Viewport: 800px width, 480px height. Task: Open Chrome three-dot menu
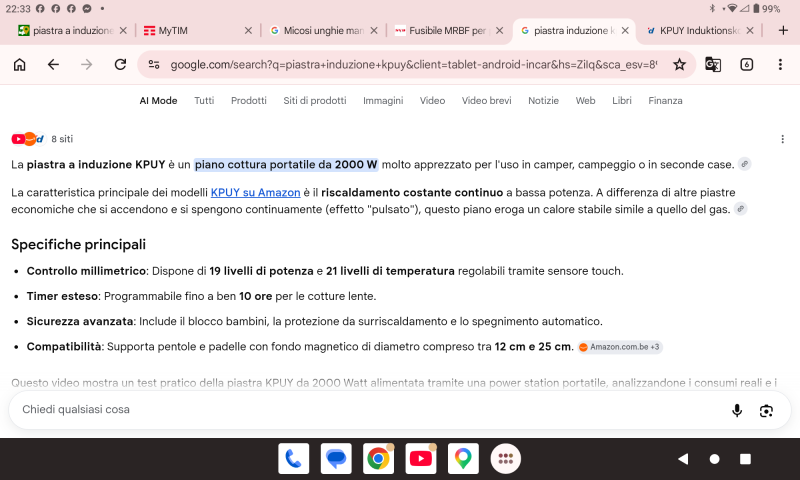click(780, 65)
